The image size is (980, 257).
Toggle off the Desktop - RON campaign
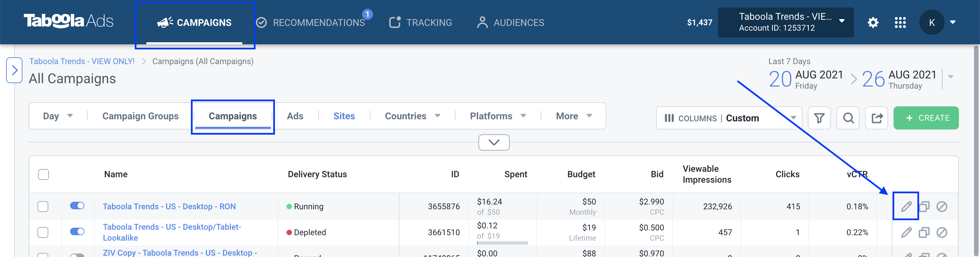coord(77,206)
